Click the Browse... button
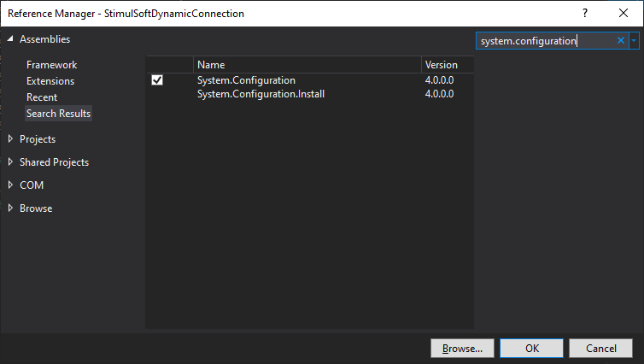644x364 pixels. (462, 349)
